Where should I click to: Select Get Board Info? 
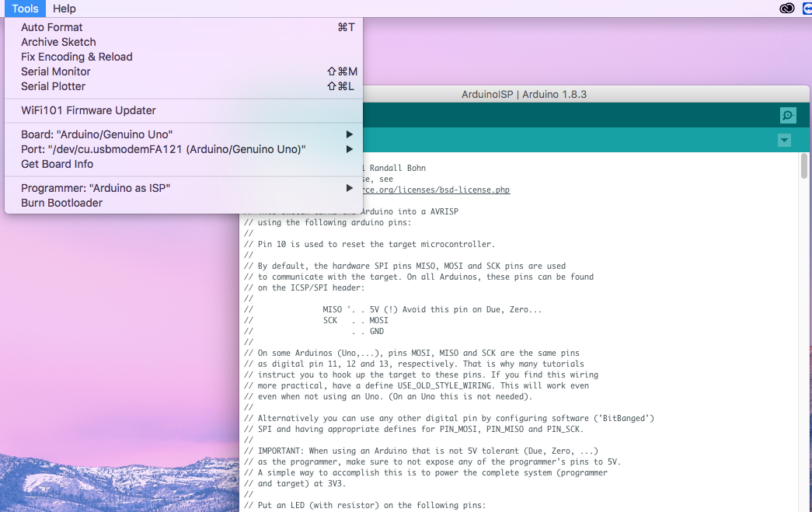point(183,164)
